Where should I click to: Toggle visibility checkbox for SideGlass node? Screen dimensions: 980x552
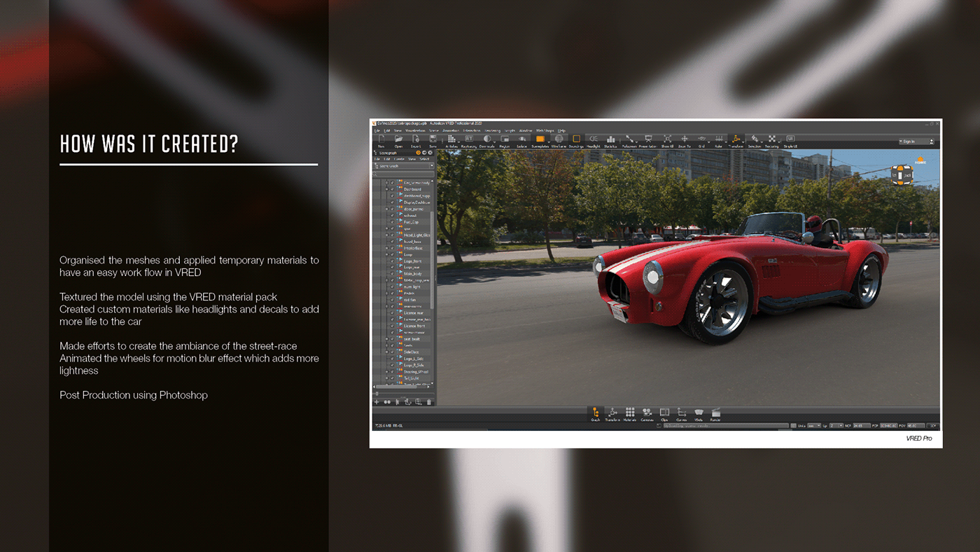[x=392, y=352]
